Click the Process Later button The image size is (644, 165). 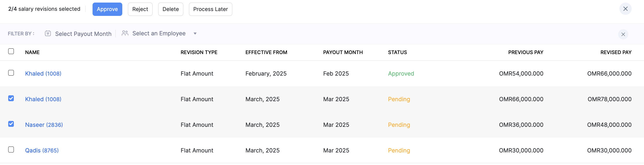click(x=210, y=9)
